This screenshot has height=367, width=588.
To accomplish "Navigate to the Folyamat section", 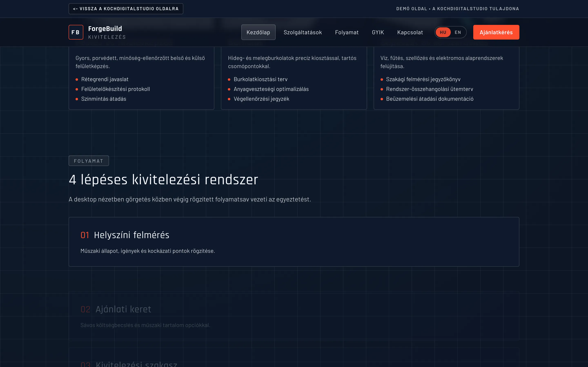I will (x=347, y=32).
